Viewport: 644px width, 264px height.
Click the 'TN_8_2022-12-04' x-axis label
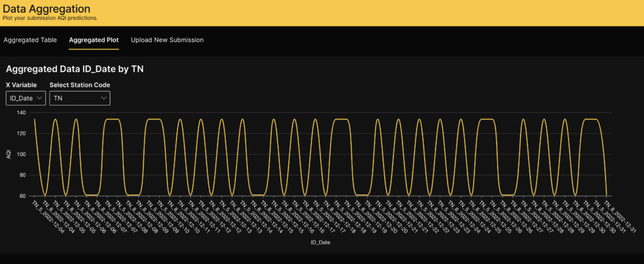58,216
